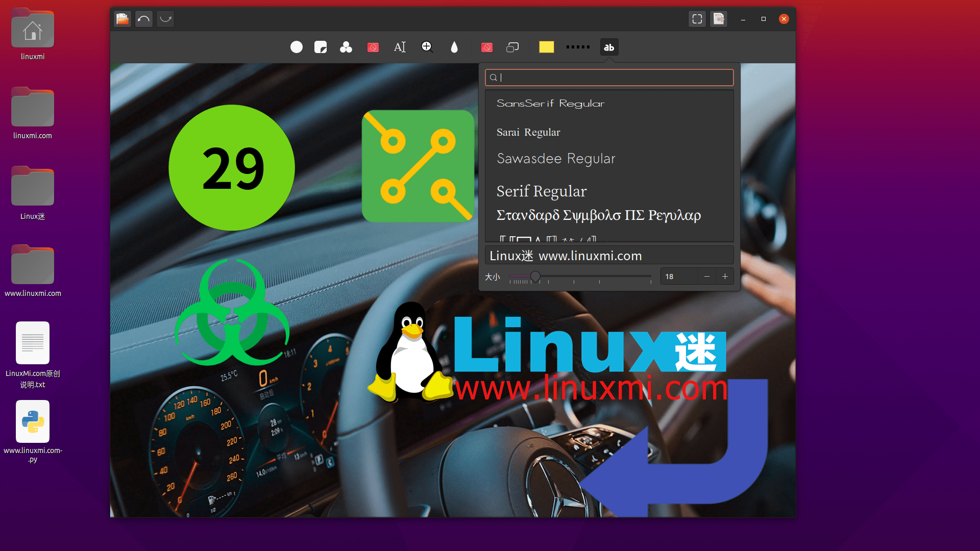Decrease font size with the minus button

click(x=706, y=276)
